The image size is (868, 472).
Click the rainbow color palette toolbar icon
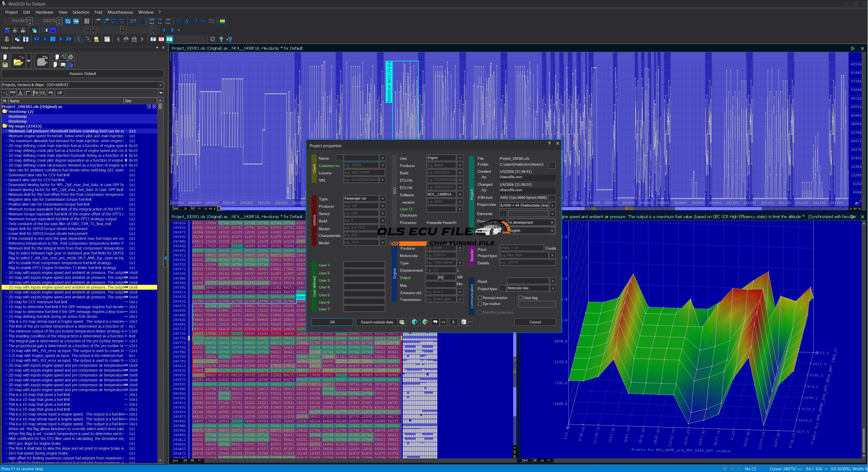[x=222, y=21]
